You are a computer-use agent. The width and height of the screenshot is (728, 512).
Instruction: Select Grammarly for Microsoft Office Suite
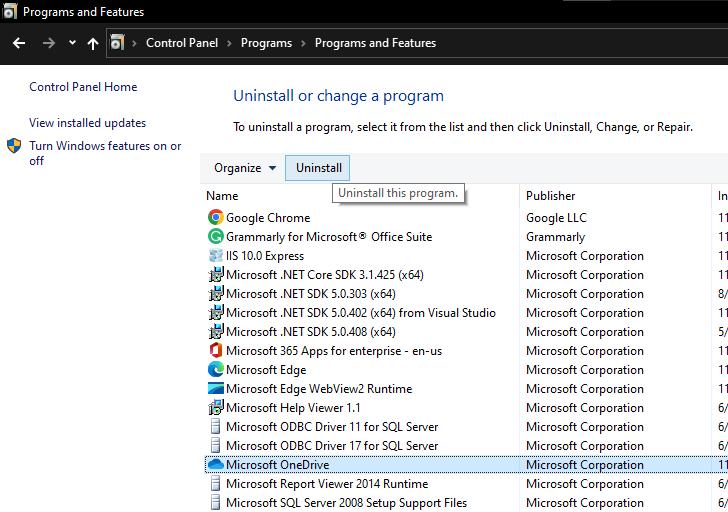(x=329, y=237)
